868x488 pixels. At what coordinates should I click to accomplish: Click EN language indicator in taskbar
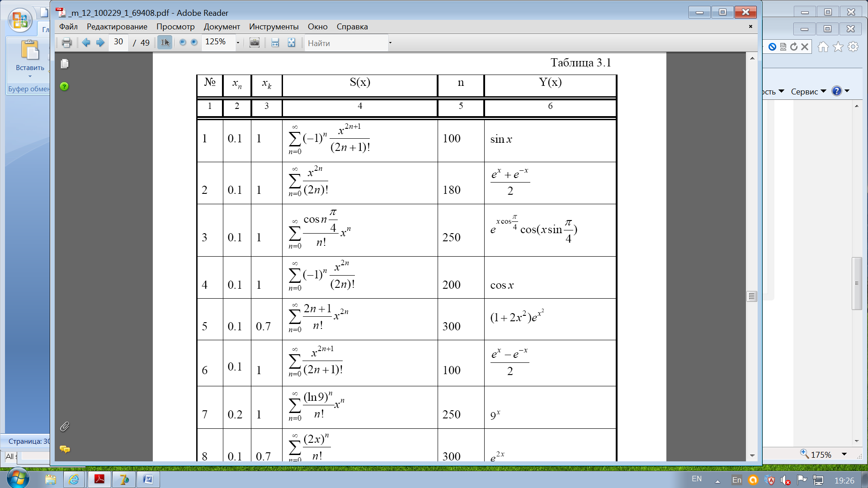pyautogui.click(x=697, y=479)
